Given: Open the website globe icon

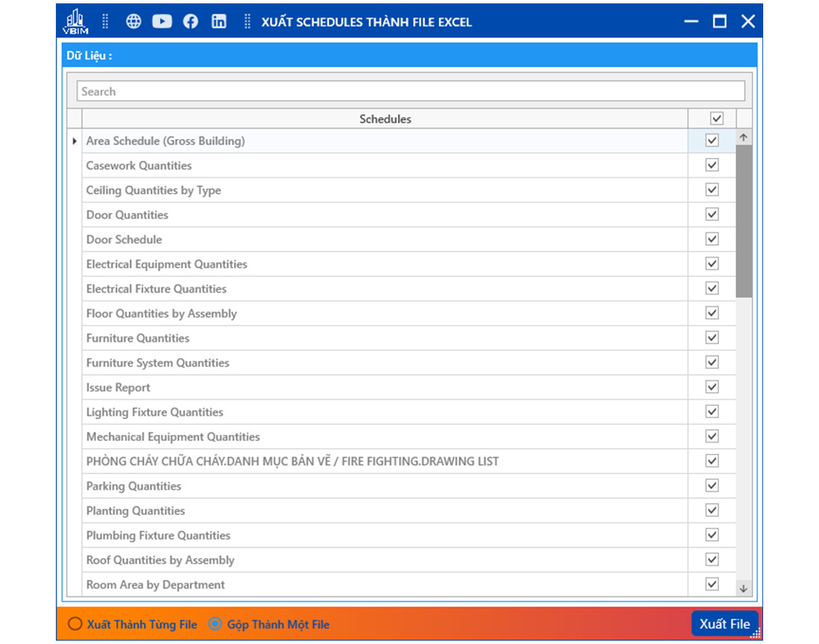Looking at the screenshot, I should 133,22.
